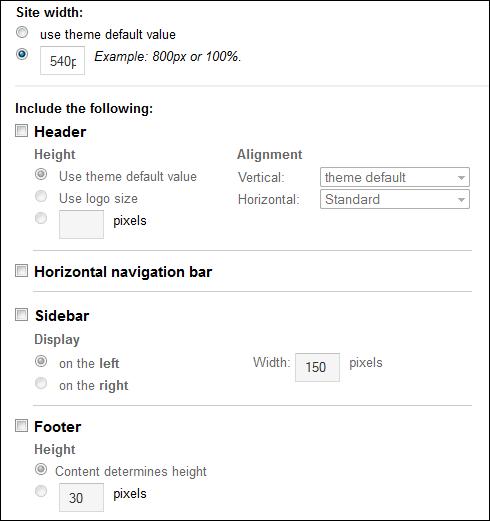This screenshot has height=521, width=490.
Task: Select 'use theme default value' for site width
Action: tap(22, 33)
